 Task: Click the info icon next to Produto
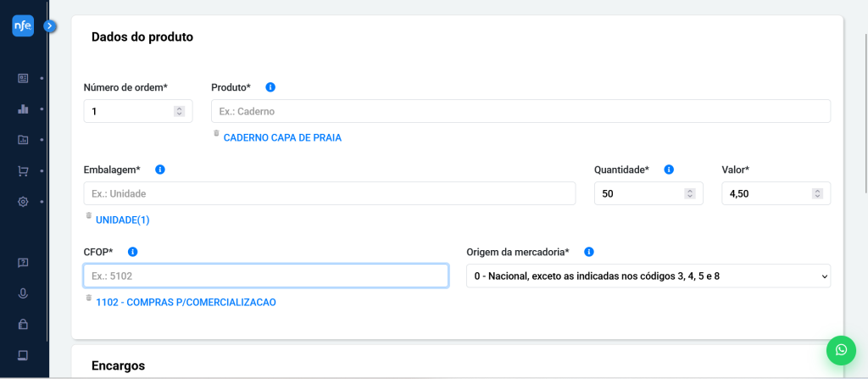[x=270, y=87]
